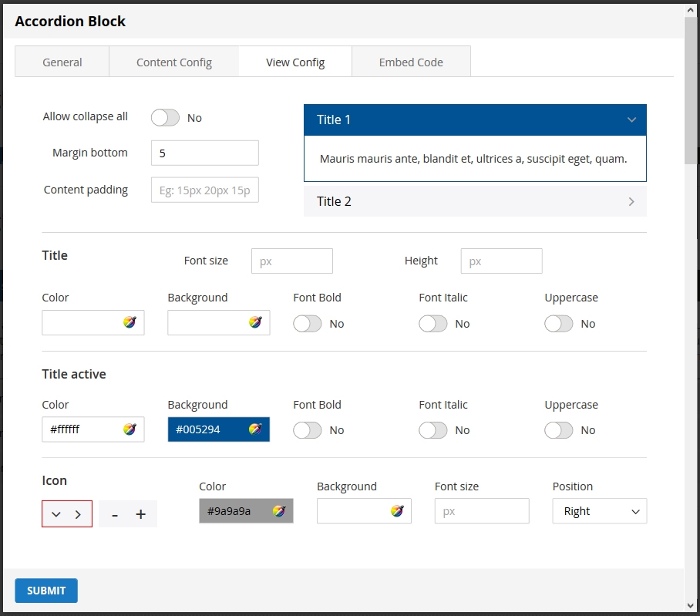Select the minus plus icon style
This screenshot has width=700, height=616.
(128, 514)
